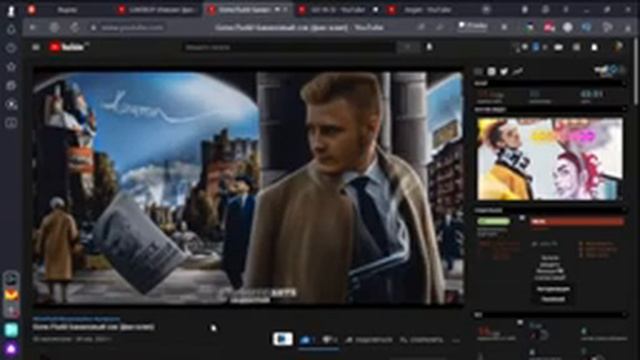Click the trend chart icon in the side panel
Viewport: 640px width, 360px height.
point(518,71)
